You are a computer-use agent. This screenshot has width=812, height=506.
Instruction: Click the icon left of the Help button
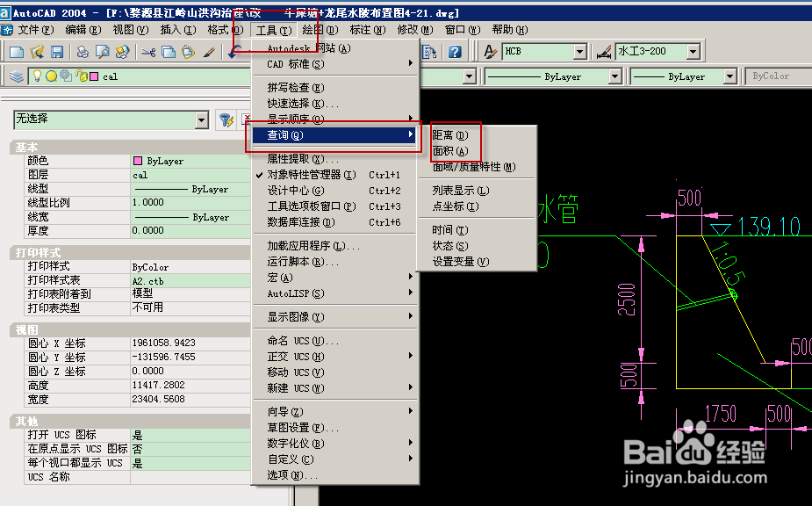tap(429, 52)
